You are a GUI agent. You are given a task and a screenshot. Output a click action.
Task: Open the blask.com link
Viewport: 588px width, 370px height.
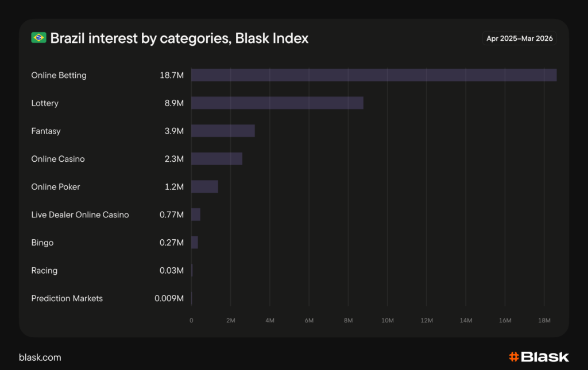coord(40,357)
